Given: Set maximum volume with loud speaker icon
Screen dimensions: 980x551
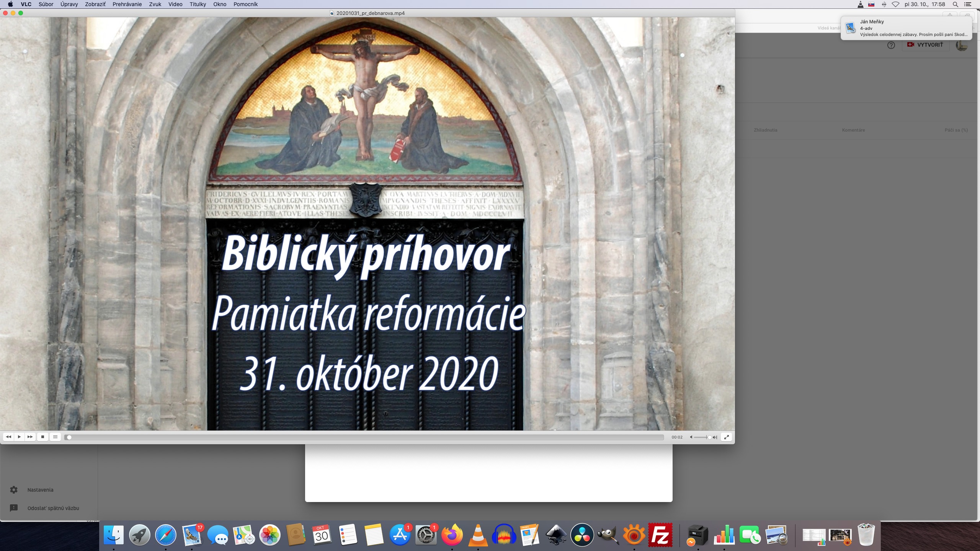Looking at the screenshot, I should pos(715,437).
